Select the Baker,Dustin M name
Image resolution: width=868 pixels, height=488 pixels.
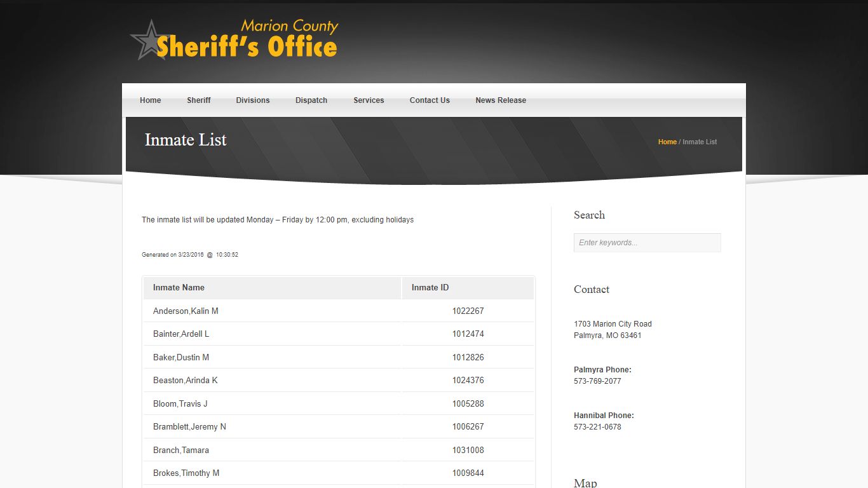(x=181, y=357)
